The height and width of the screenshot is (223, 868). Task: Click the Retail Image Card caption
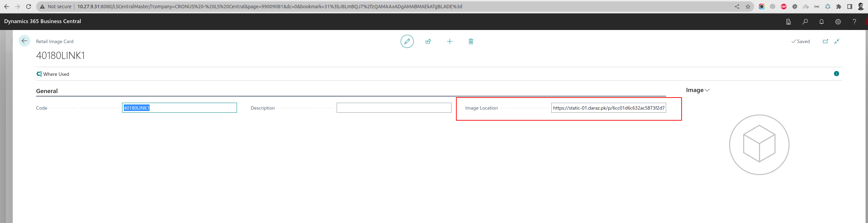pos(55,41)
